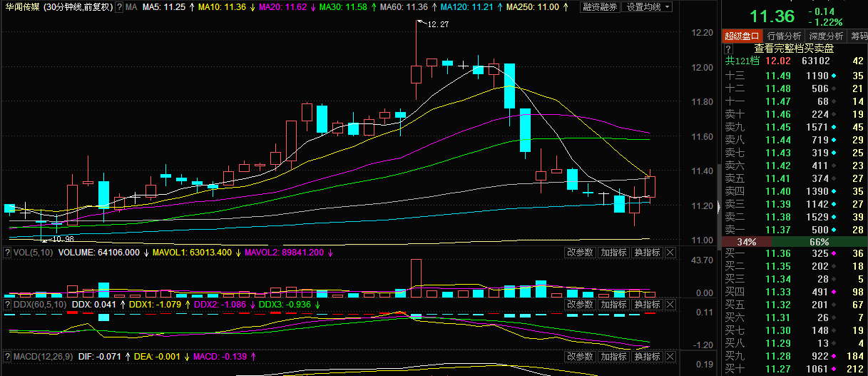
Task: Open help icon for DDX(60,5,10) indicator
Action: click(x=7, y=305)
